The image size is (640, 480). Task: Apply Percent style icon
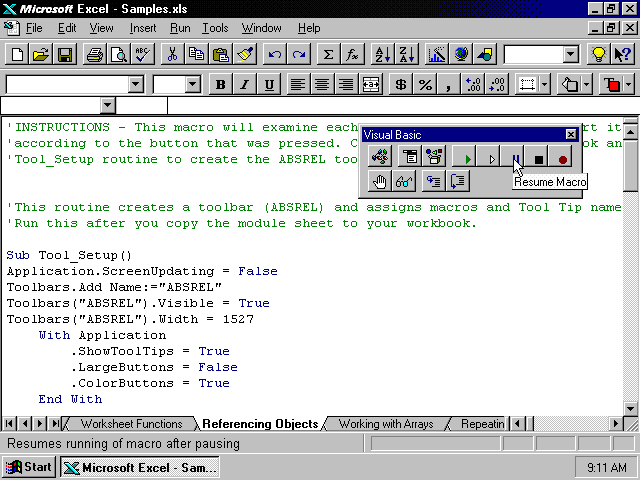[x=425, y=84]
